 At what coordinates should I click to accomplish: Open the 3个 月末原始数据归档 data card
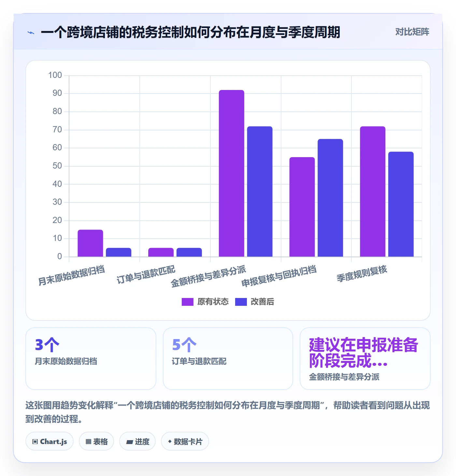91,359
